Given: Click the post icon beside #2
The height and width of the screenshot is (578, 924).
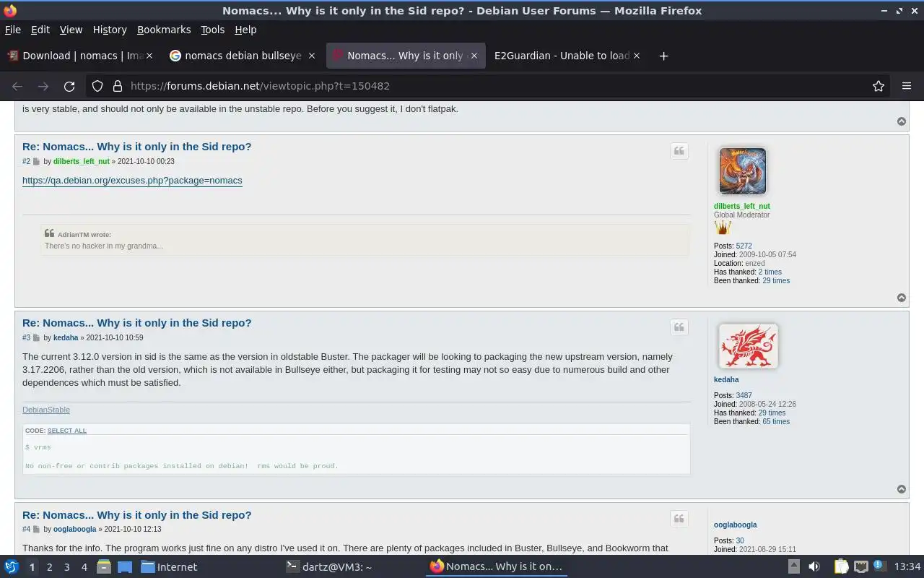Looking at the screenshot, I should [x=36, y=162].
